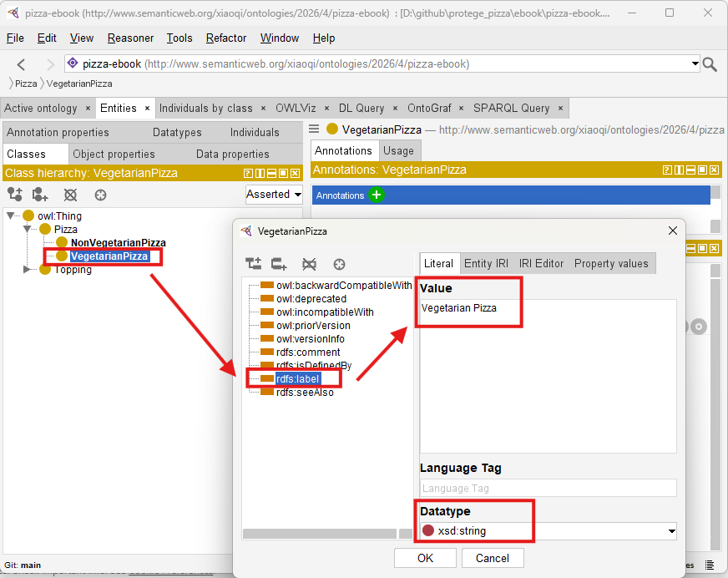This screenshot has height=578, width=728.
Task: Split the Annotations view vertically
Action: coord(679,170)
